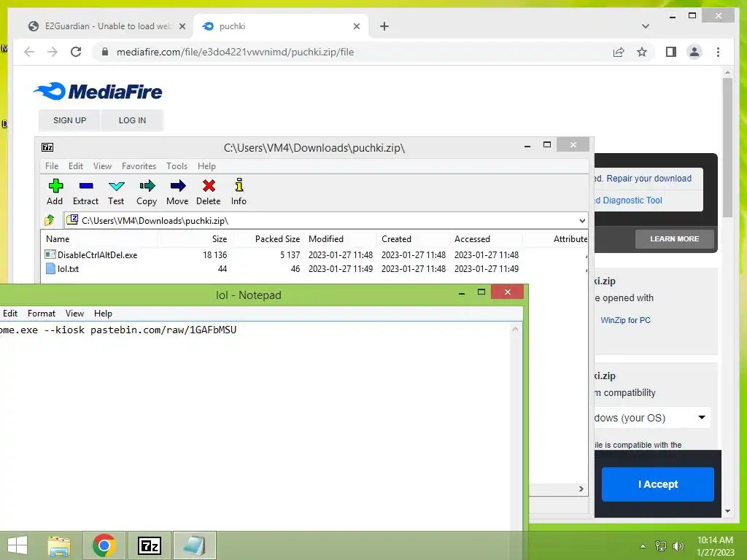The width and height of the screenshot is (747, 560).
Task: Click the 7z icon in the title bar
Action: coord(47,147)
